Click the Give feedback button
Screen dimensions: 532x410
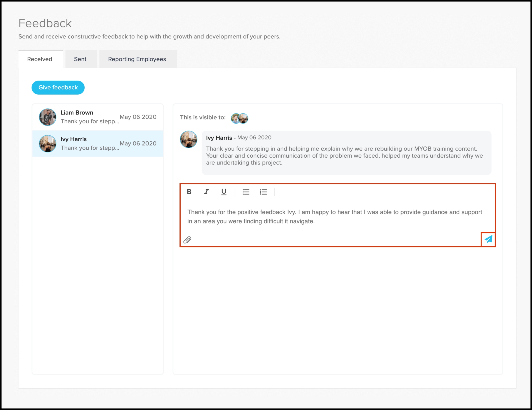pos(58,88)
